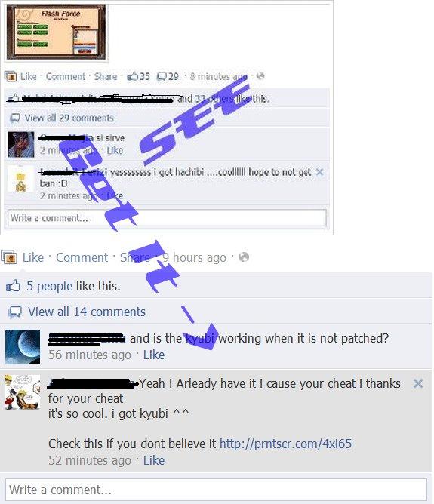Screen dimensions: 434x504
Task: Remove the hachibi comment with its X
Action: tap(319, 172)
